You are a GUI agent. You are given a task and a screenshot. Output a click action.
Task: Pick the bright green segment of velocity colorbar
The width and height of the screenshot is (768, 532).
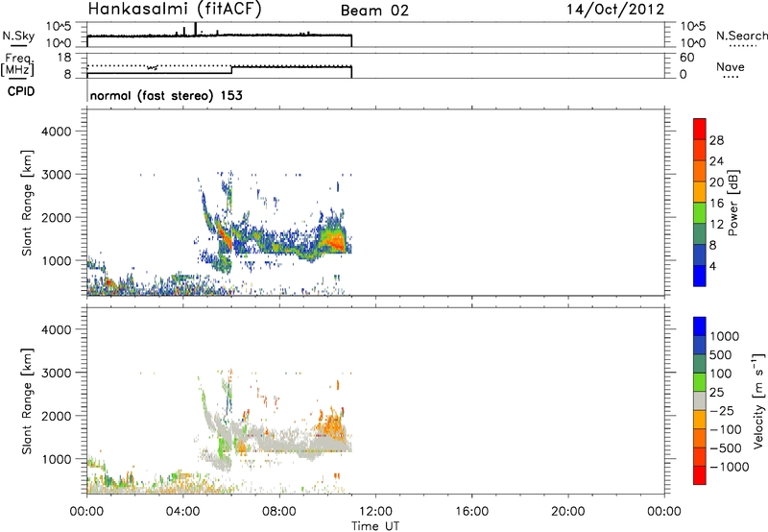pyautogui.click(x=700, y=382)
